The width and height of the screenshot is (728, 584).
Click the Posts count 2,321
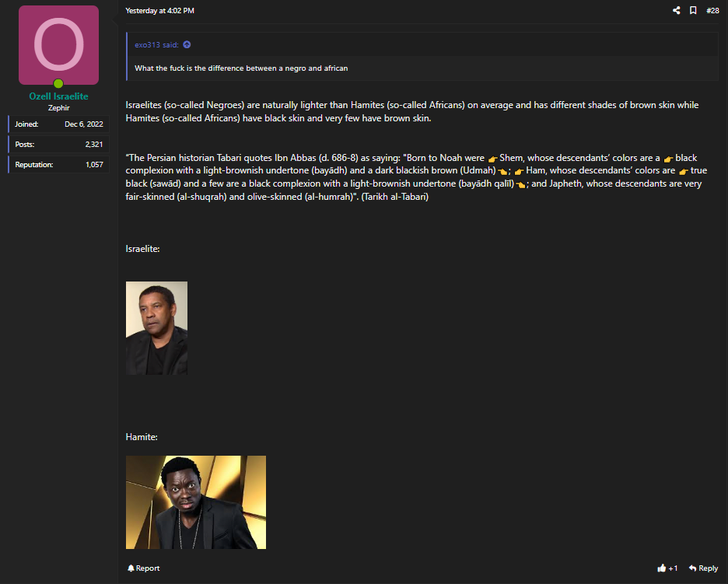[x=94, y=145]
